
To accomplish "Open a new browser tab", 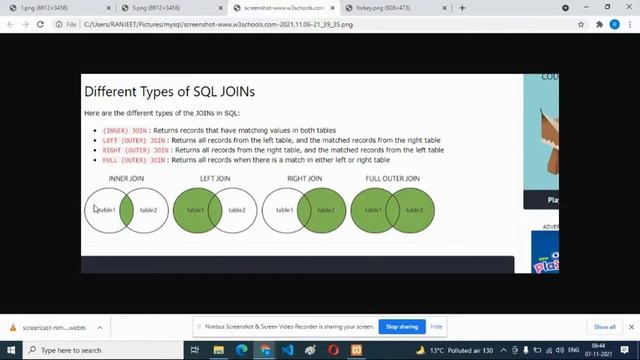I will coord(462,8).
